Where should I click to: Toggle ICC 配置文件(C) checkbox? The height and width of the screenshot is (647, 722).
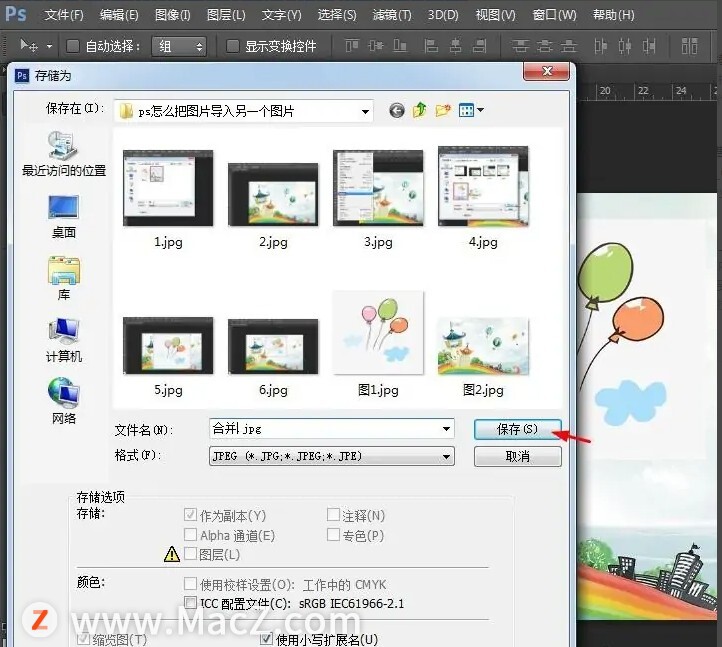point(190,602)
